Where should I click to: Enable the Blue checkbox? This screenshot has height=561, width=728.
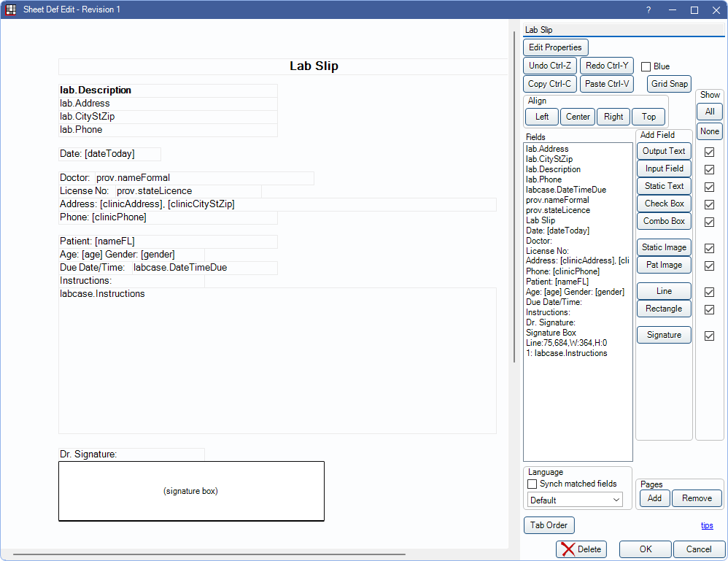point(646,66)
